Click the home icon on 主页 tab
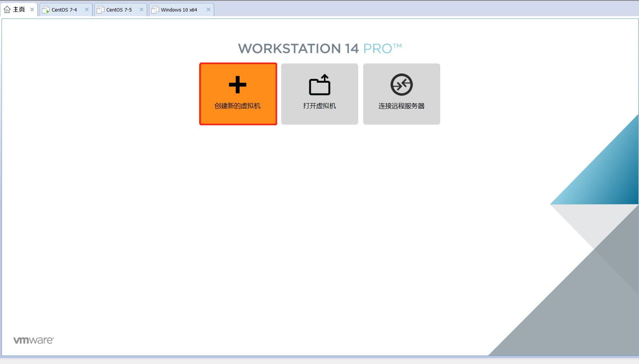Screen dimensions: 639x364 click(7, 10)
